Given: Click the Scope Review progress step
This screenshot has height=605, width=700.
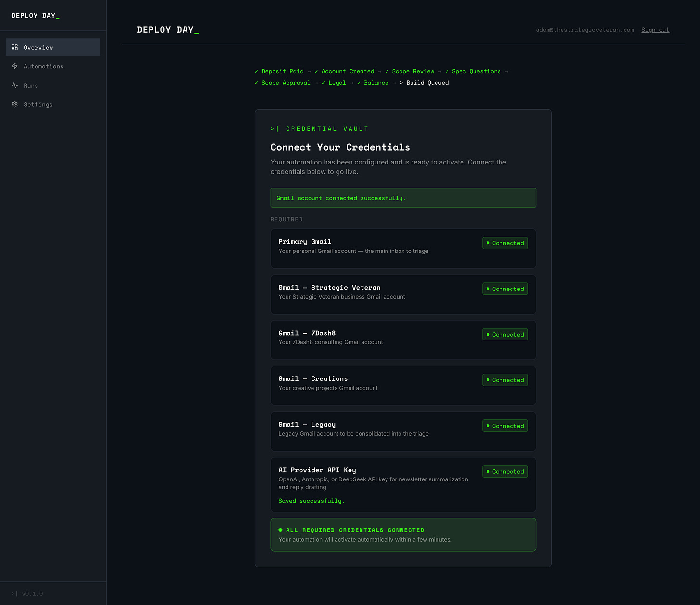Looking at the screenshot, I should (x=410, y=71).
